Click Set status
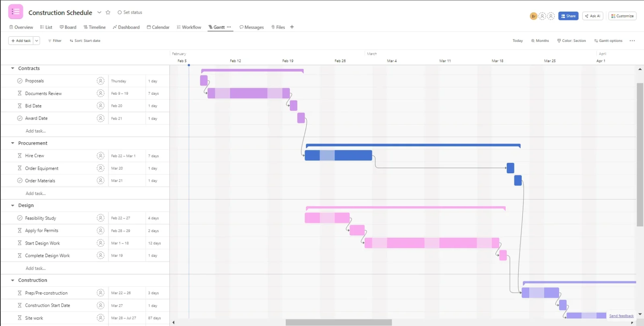 point(130,12)
